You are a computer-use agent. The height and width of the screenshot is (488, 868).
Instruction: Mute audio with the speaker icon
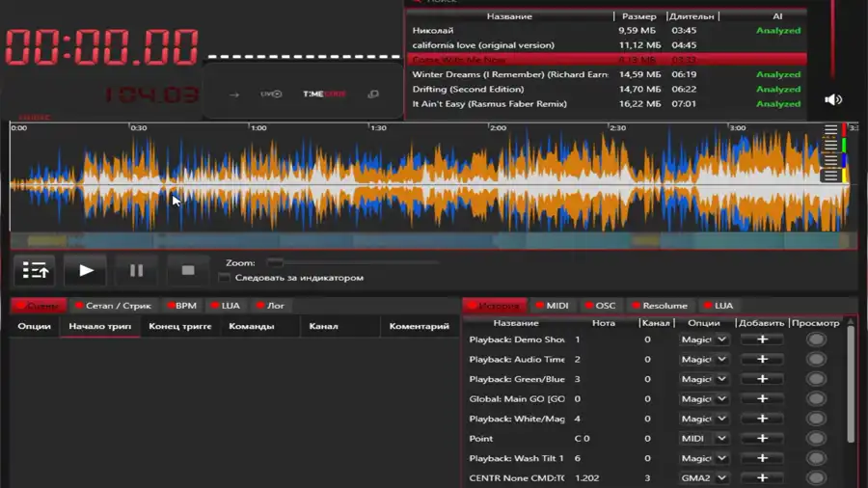[x=833, y=99]
